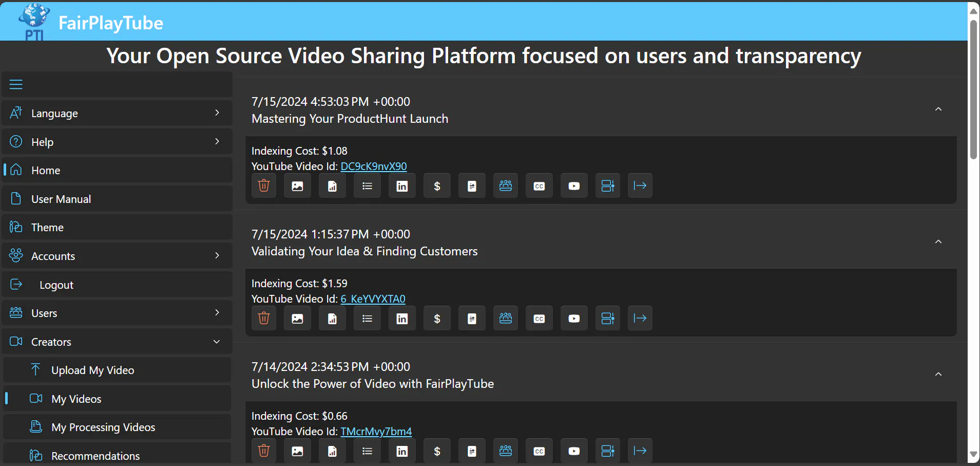Viewport: 980px width, 466px height.
Task: Click panel layout icon for Validating Your Idea video
Action: (x=608, y=318)
